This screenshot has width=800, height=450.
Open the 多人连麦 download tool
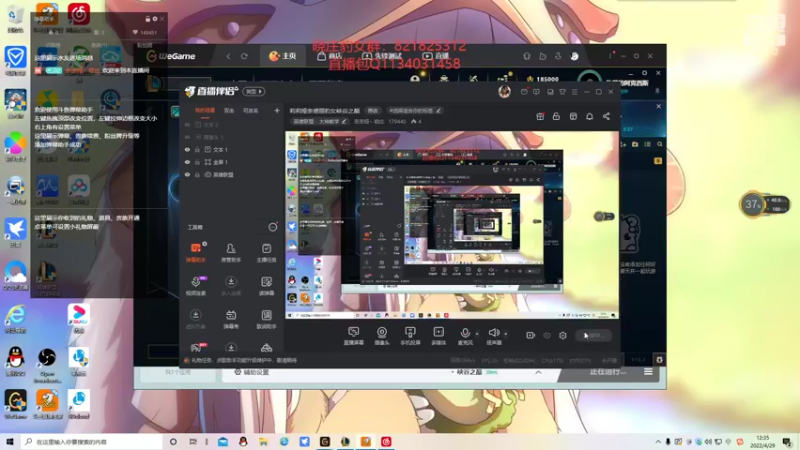click(231, 286)
